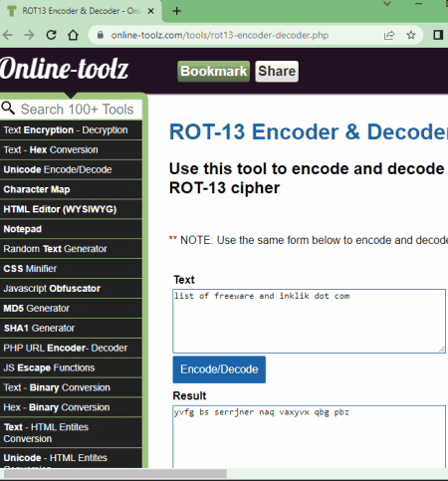Click the Encode/Decode button

[x=219, y=369]
